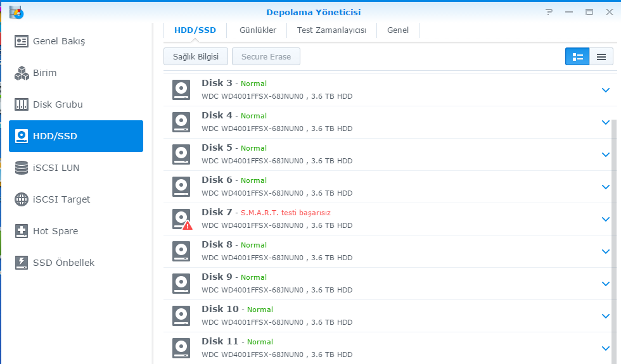Open Test Zamanlayıcısı tab
621x364 pixels.
[x=332, y=30]
